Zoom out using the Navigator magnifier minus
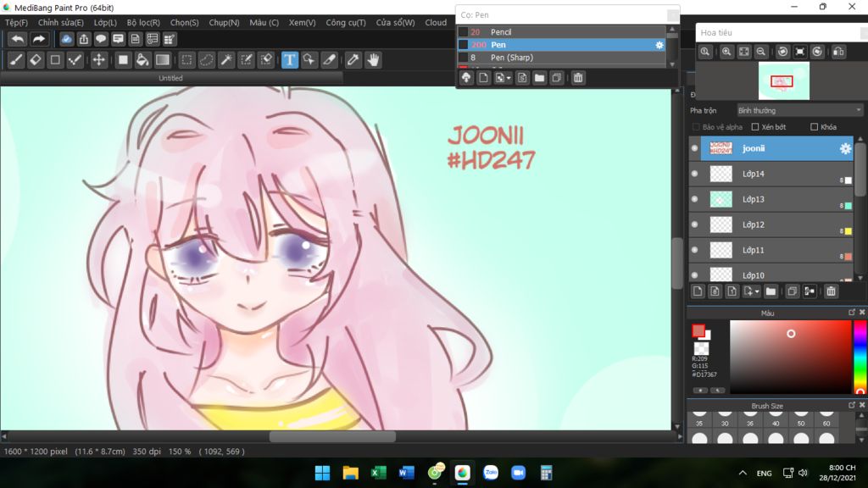 point(761,52)
